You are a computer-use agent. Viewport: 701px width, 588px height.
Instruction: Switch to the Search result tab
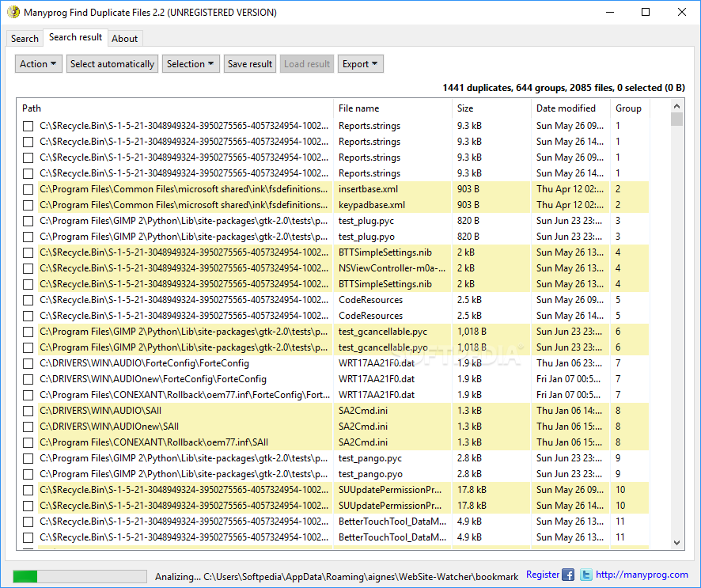point(75,37)
